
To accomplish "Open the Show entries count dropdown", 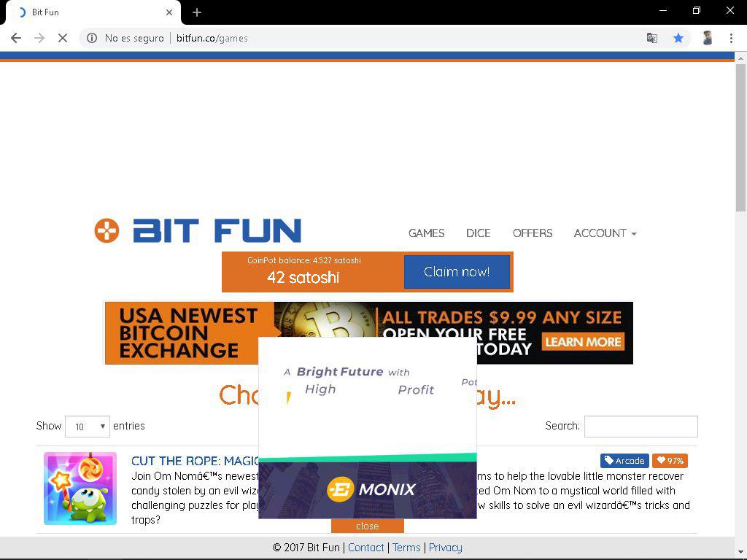I will tap(88, 426).
